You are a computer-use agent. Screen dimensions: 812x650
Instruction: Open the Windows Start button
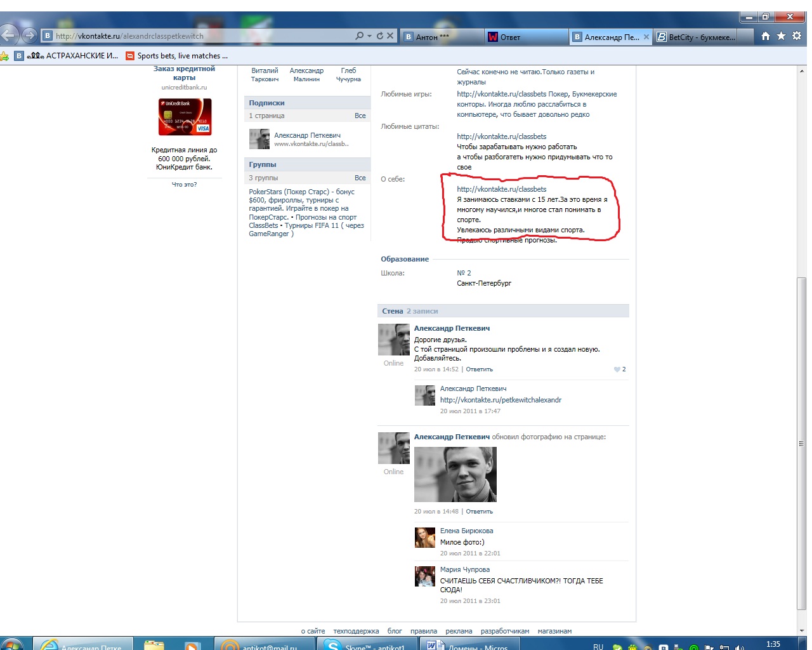[11, 644]
